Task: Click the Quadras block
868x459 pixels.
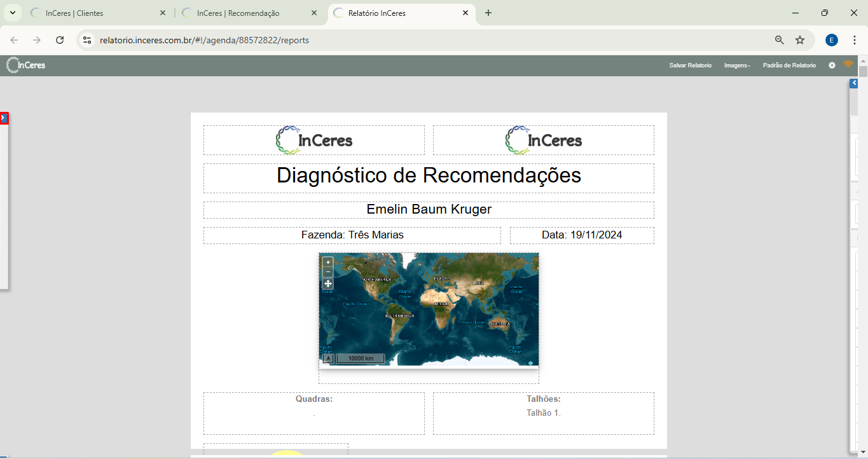Action: point(314,413)
